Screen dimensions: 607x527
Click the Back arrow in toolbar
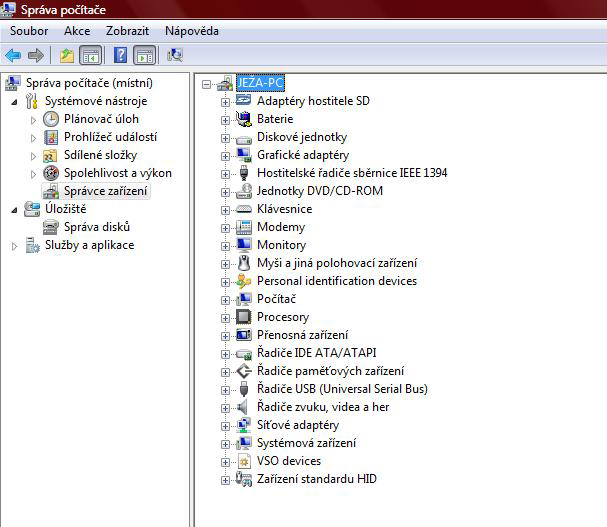[x=13, y=55]
